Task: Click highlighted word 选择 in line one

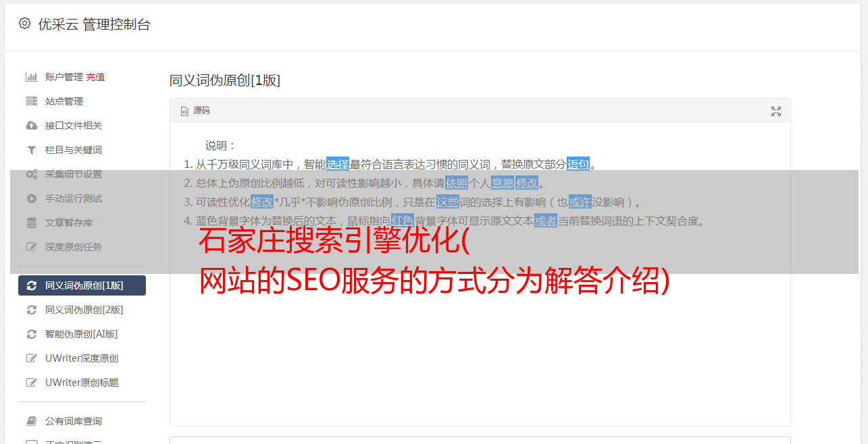Action: [x=338, y=164]
